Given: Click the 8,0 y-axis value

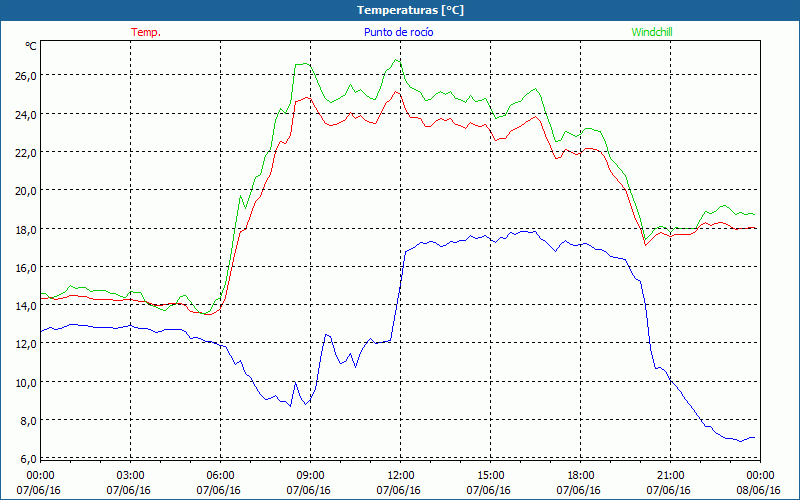Looking at the screenshot, I should pyautogui.click(x=28, y=421).
